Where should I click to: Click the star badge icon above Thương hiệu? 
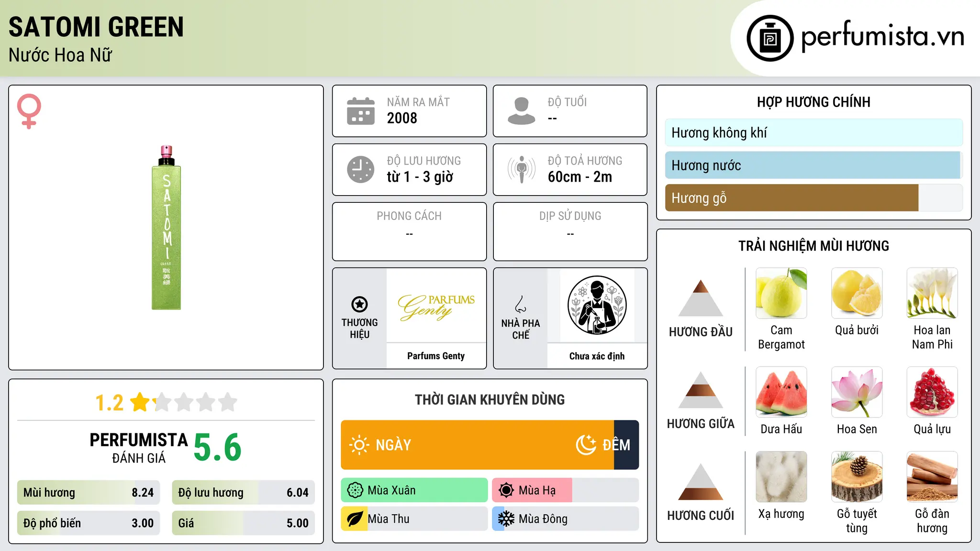359,304
